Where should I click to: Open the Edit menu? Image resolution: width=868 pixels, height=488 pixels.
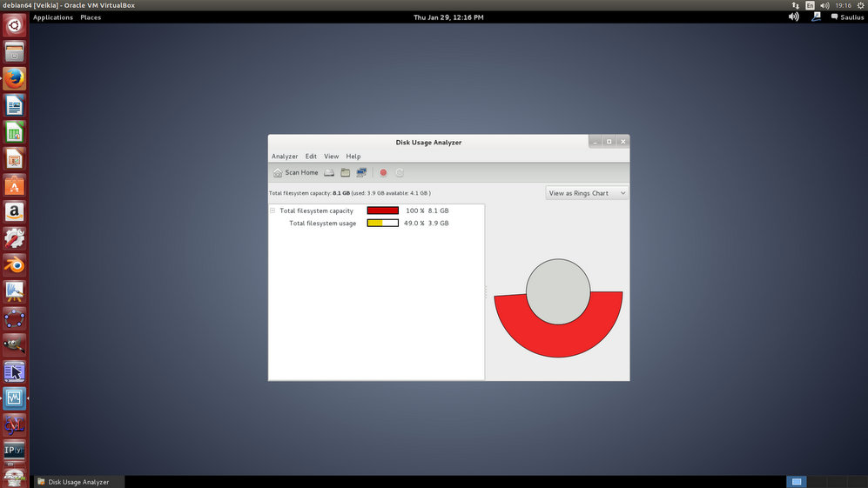pyautogui.click(x=311, y=157)
